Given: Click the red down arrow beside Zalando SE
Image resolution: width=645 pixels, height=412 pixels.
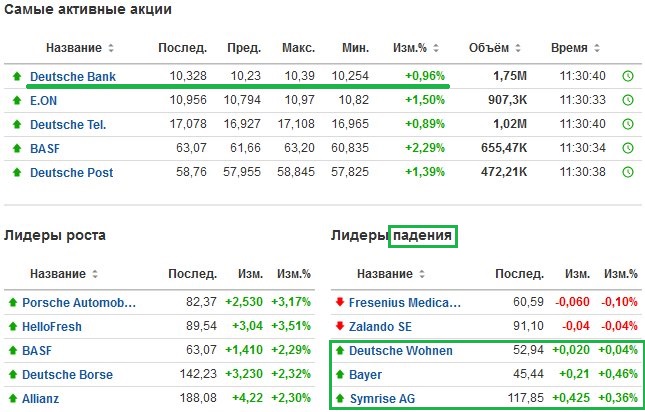Looking at the screenshot, I should [x=340, y=326].
